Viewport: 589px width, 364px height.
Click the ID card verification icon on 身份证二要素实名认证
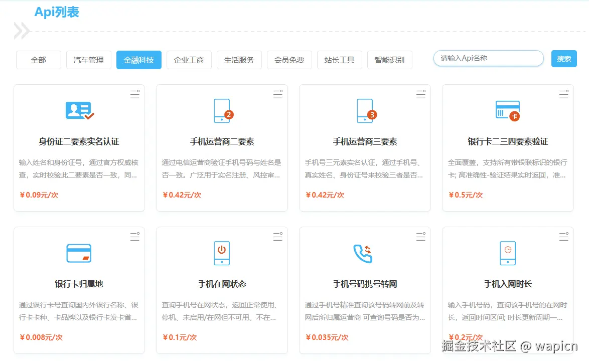pyautogui.click(x=79, y=110)
